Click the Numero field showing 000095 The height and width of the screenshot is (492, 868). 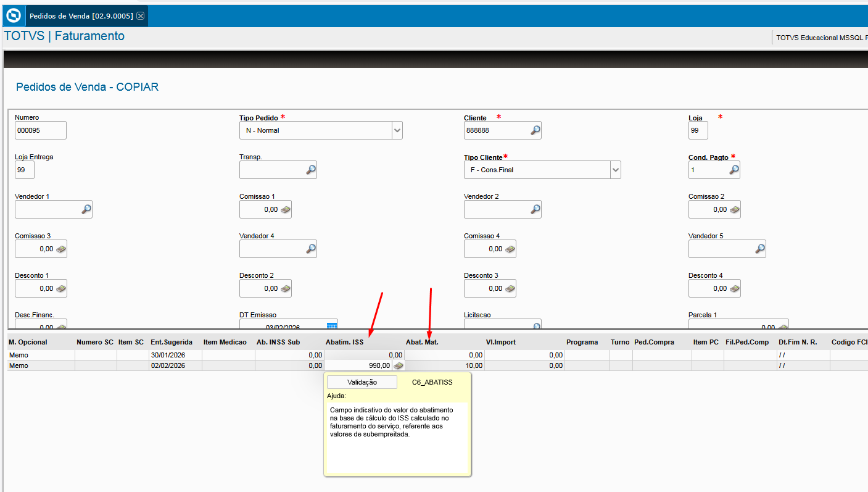click(41, 130)
